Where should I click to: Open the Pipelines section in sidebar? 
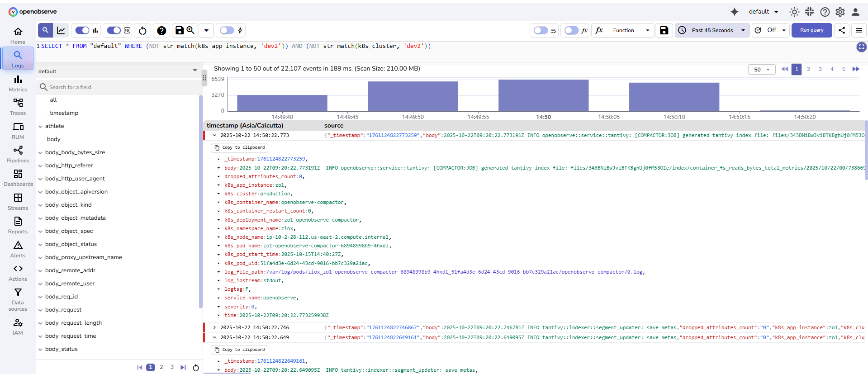(x=18, y=154)
